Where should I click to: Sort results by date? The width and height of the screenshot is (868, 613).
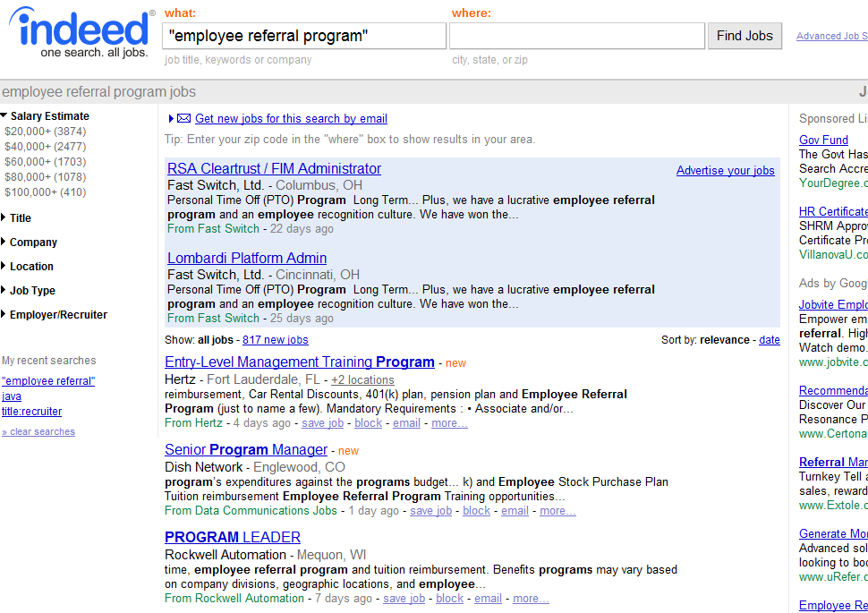coord(770,340)
